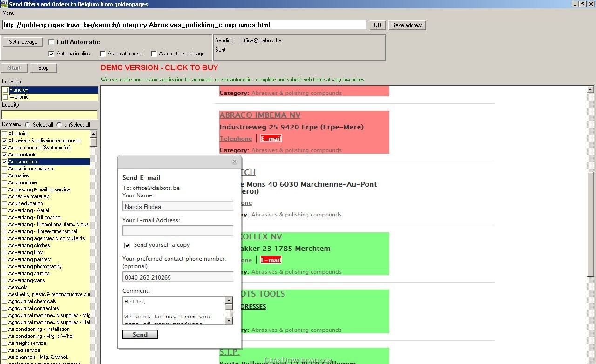
Task: Check the Acoustic consultants checkbox
Action: (5, 169)
